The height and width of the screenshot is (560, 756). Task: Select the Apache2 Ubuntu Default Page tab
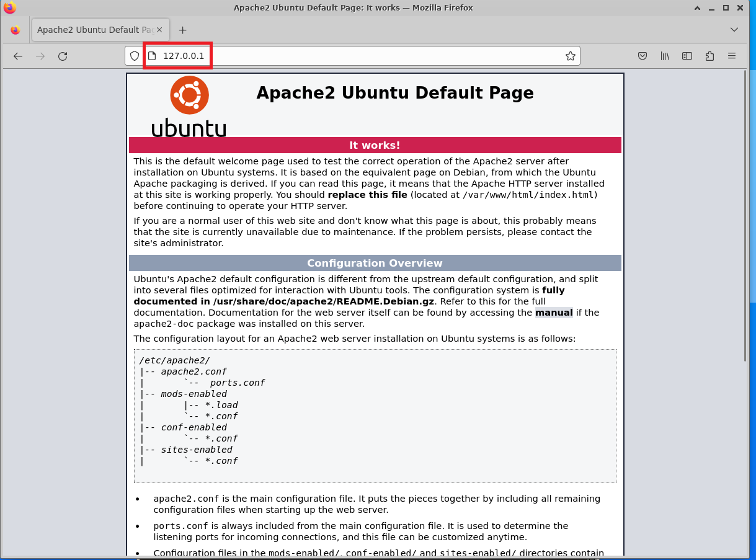point(99,30)
